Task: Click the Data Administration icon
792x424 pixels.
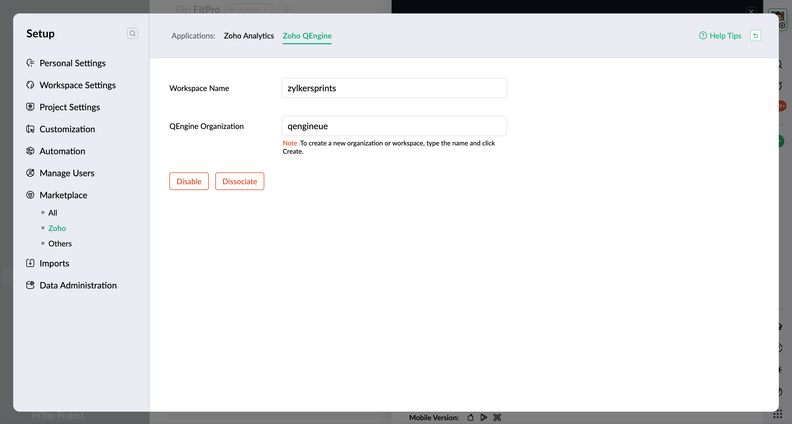Action: coord(30,285)
